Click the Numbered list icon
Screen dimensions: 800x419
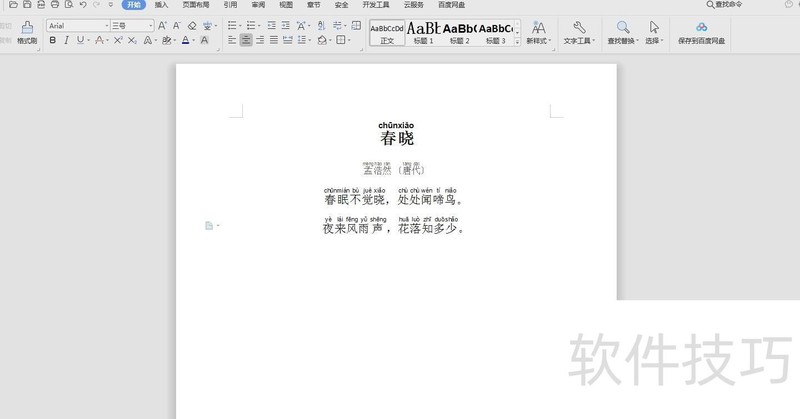point(251,25)
